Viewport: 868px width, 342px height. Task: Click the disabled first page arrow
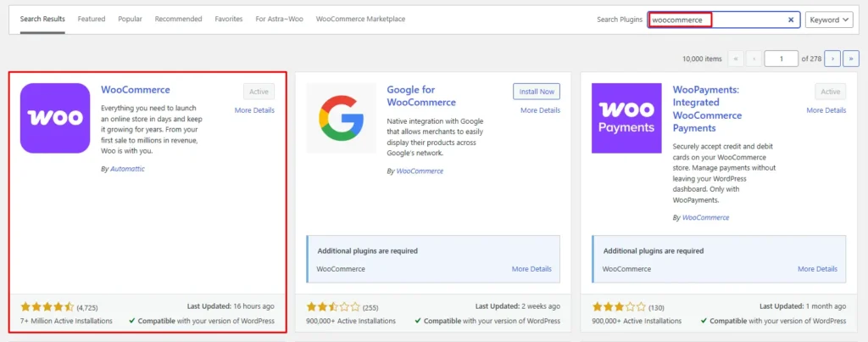coord(736,59)
